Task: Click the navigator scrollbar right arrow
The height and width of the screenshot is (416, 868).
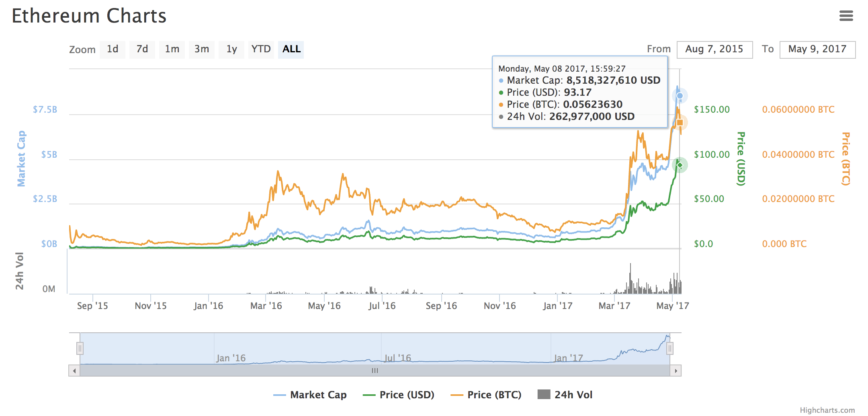Action: point(676,371)
